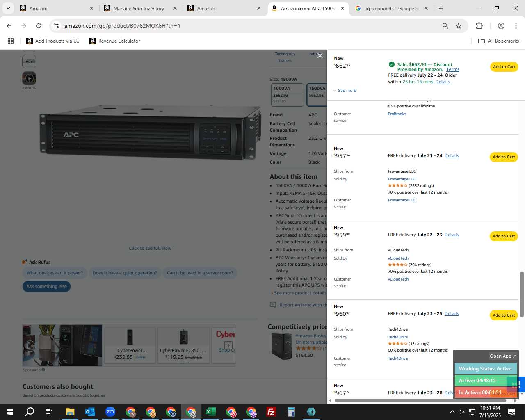Click Report an issue icon link
The image size is (525, 420).
(273, 305)
